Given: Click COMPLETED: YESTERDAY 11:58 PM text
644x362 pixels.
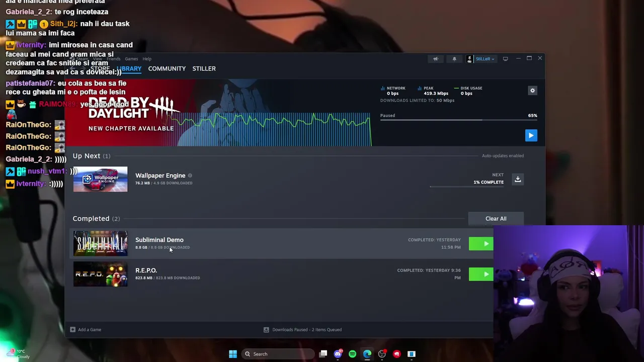Looking at the screenshot, I should click(434, 243).
